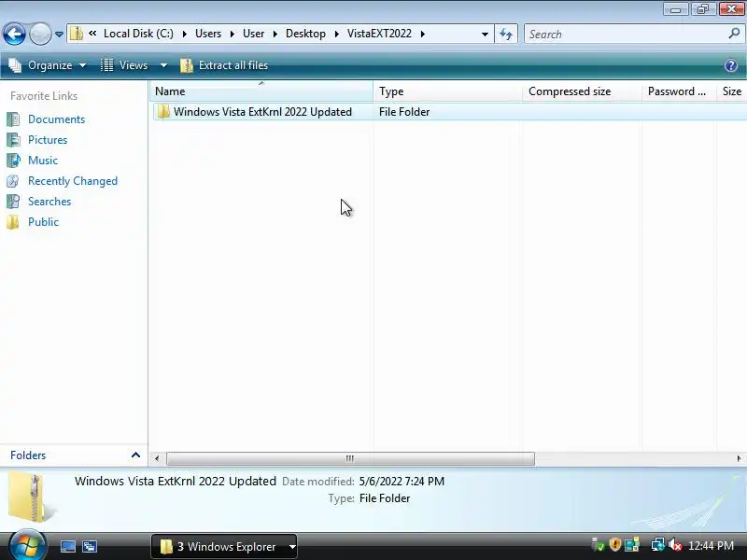
Task: Expand arrow after Desktop breadcrumb
Action: click(337, 34)
